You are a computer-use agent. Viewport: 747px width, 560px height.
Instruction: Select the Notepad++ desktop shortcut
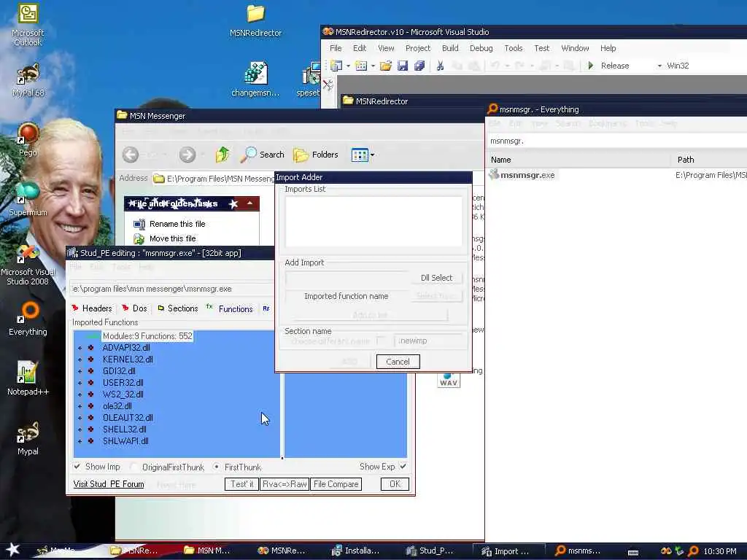click(28, 378)
